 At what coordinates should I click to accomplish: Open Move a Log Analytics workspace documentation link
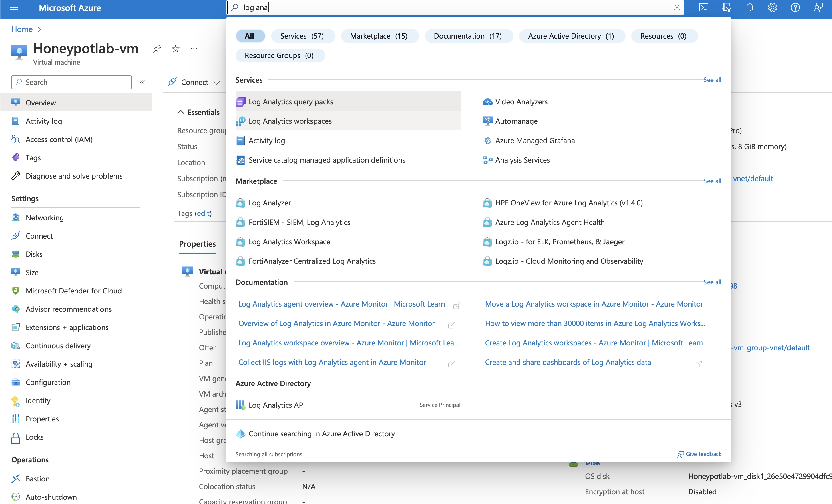tap(594, 304)
